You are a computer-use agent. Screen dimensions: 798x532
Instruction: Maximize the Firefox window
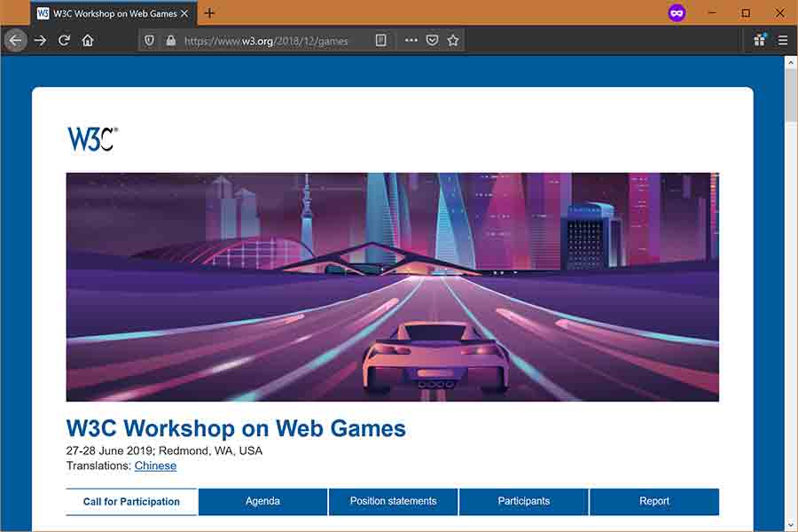pos(746,12)
